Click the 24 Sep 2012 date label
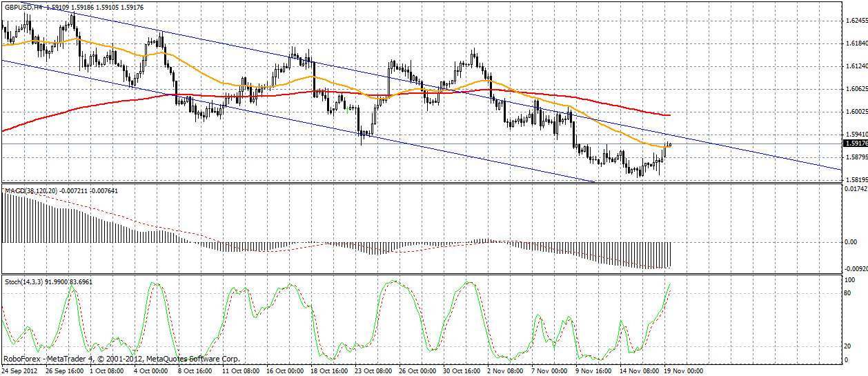 point(20,371)
